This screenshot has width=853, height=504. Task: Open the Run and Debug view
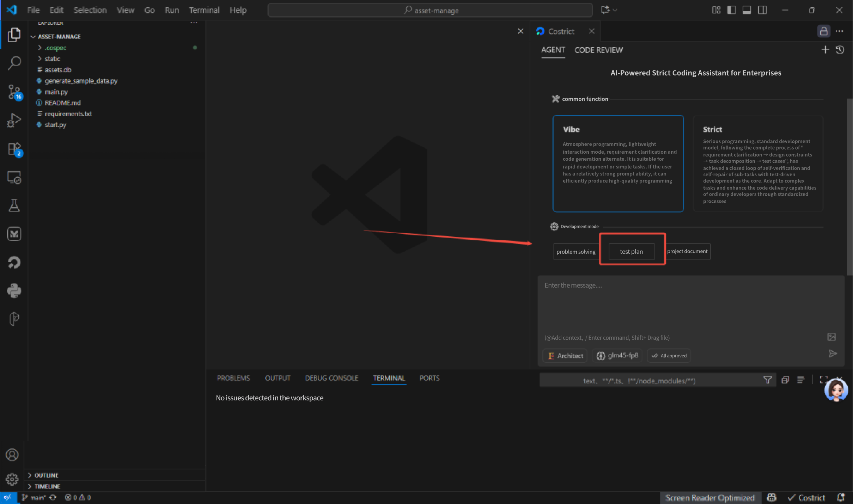coord(14,120)
